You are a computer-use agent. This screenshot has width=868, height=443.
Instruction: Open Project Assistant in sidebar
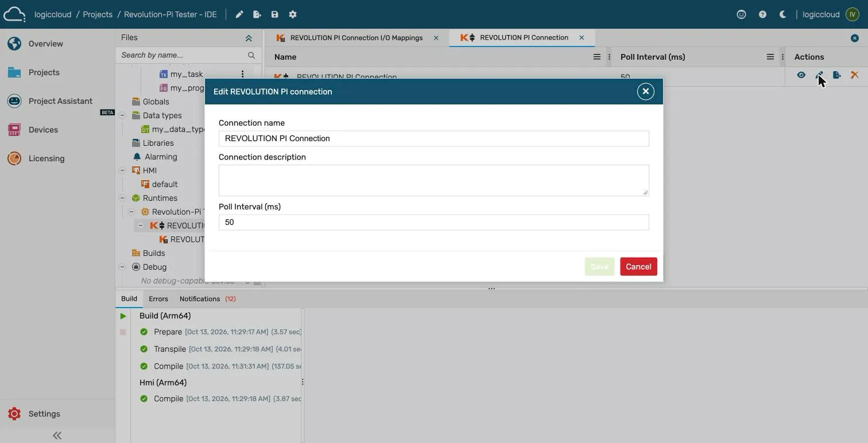tap(57, 101)
